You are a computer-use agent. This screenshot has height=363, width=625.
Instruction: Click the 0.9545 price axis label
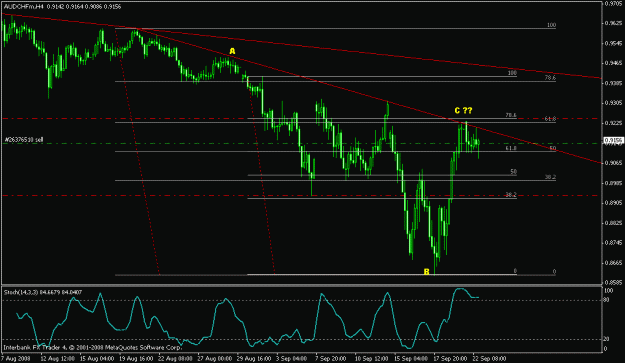tap(613, 43)
